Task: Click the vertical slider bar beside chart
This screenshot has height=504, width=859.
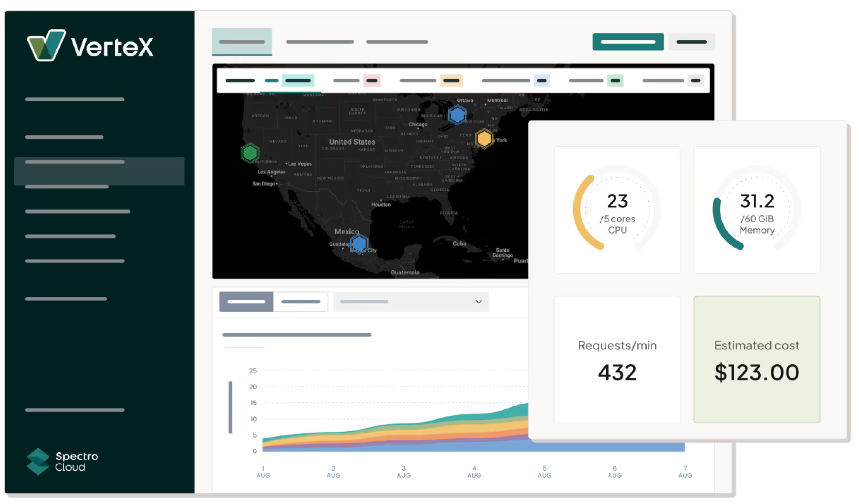Action: [x=231, y=407]
